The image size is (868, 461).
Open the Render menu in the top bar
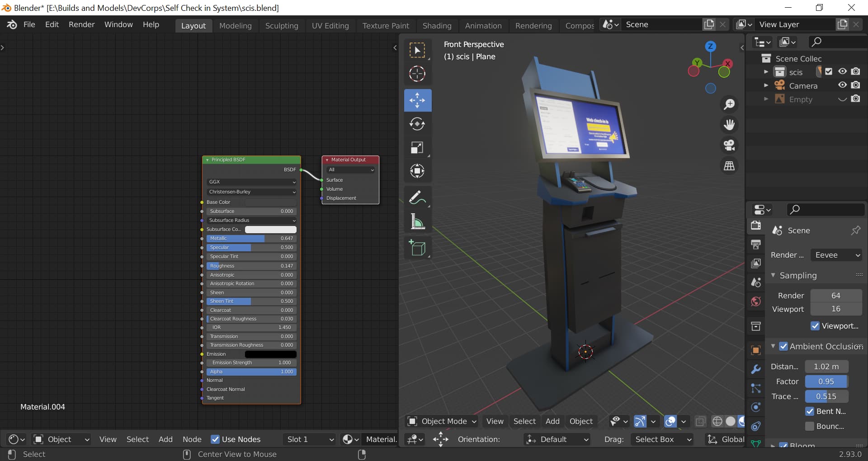pyautogui.click(x=81, y=24)
